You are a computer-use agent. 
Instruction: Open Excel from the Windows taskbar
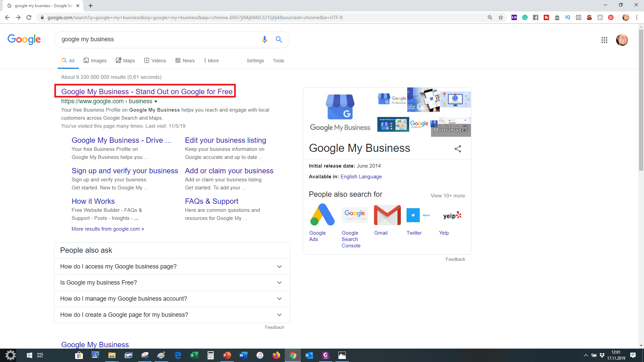click(194, 355)
